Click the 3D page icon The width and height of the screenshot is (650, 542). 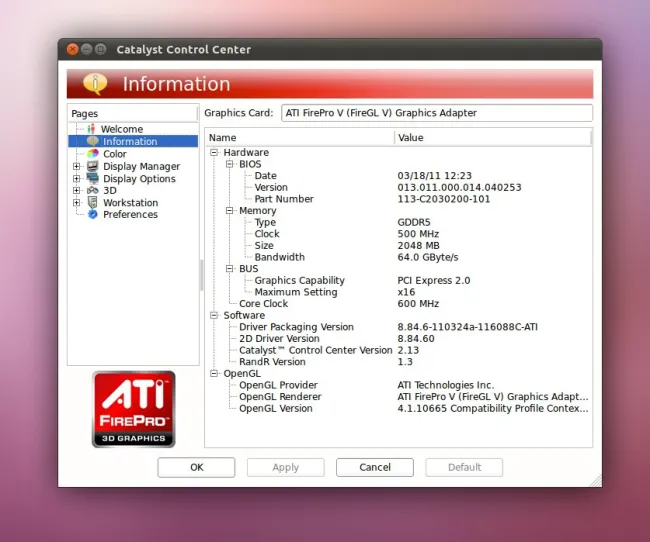(x=93, y=190)
